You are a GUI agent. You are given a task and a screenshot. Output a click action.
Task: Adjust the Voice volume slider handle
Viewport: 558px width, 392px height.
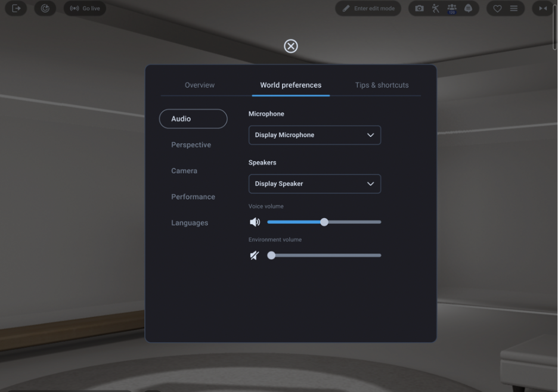pyautogui.click(x=324, y=222)
